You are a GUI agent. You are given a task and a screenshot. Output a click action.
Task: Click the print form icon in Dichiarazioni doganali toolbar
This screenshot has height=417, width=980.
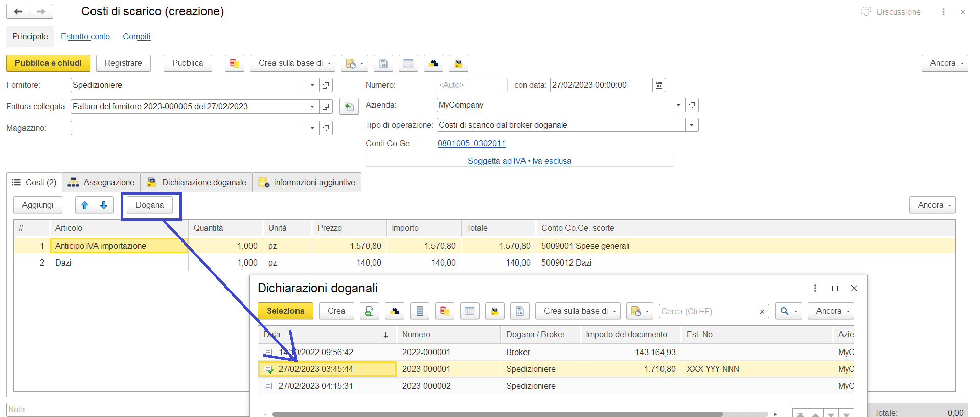tap(520, 311)
